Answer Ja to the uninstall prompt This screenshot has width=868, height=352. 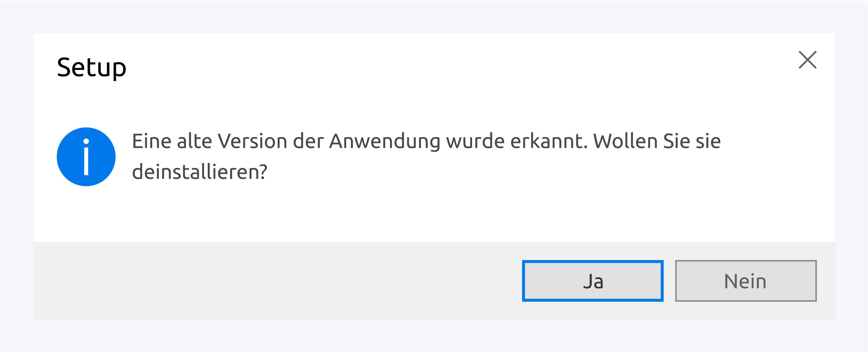(x=593, y=281)
